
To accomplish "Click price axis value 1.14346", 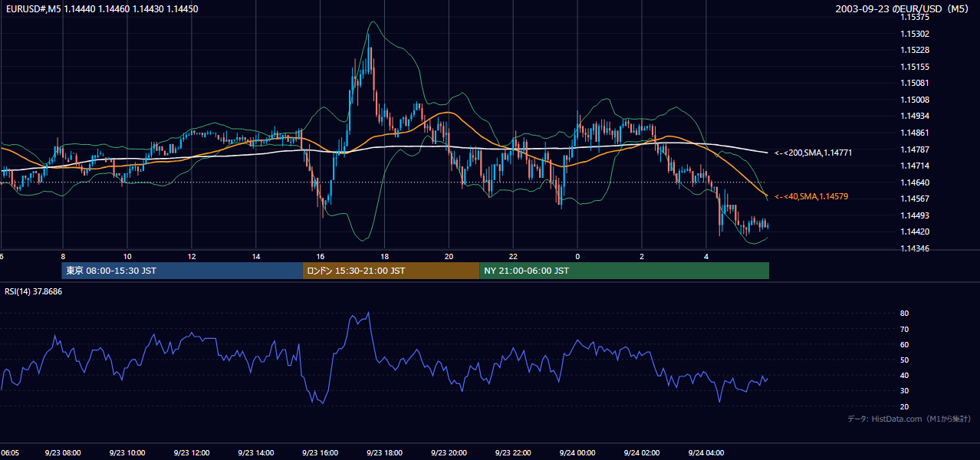I will [914, 248].
